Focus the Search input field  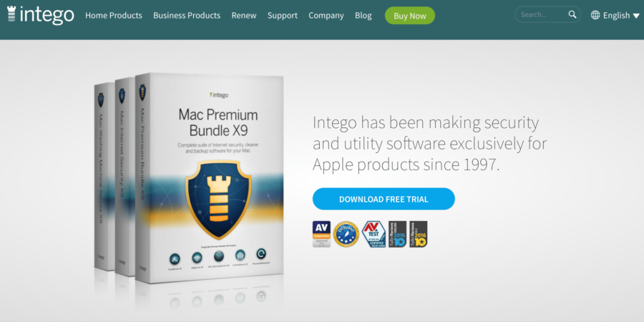[543, 15]
